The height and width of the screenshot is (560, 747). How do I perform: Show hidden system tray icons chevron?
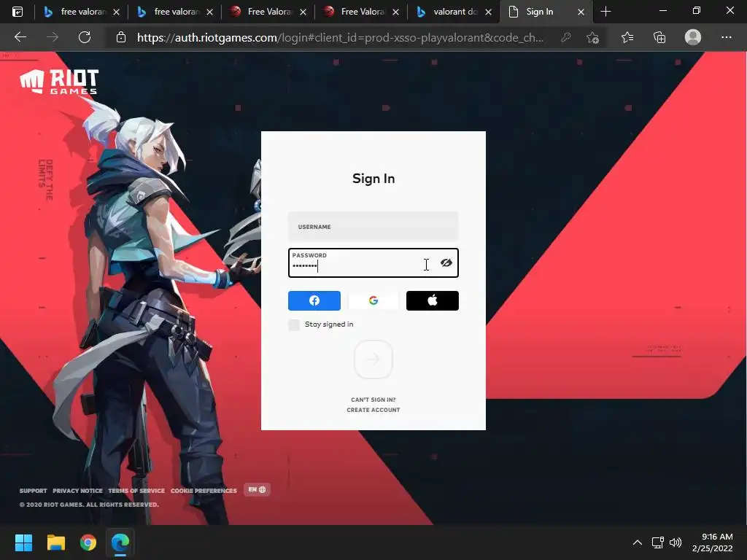point(638,542)
